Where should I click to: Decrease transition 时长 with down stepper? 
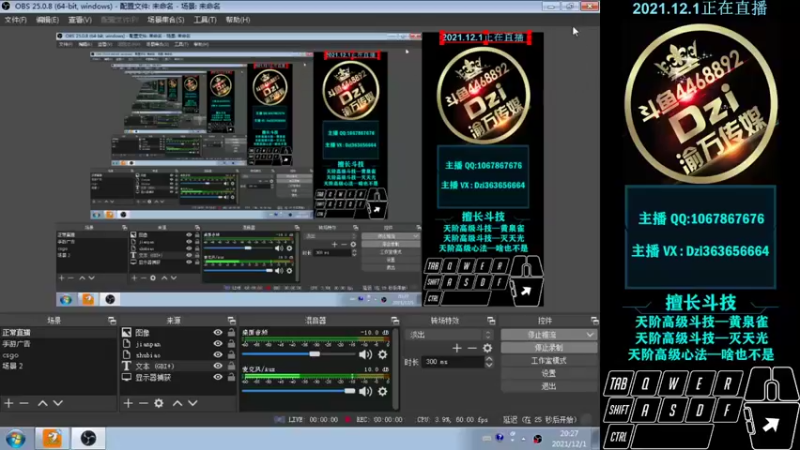(x=489, y=365)
